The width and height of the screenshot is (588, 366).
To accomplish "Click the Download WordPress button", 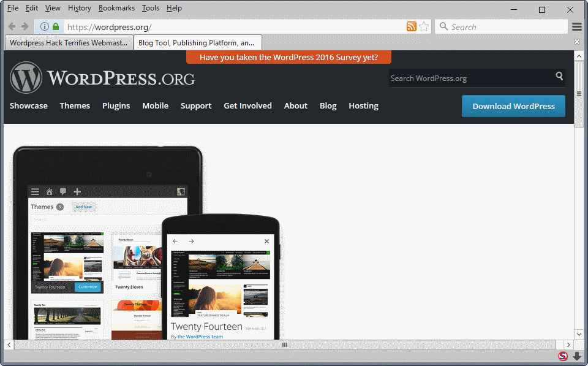I will click(x=513, y=106).
